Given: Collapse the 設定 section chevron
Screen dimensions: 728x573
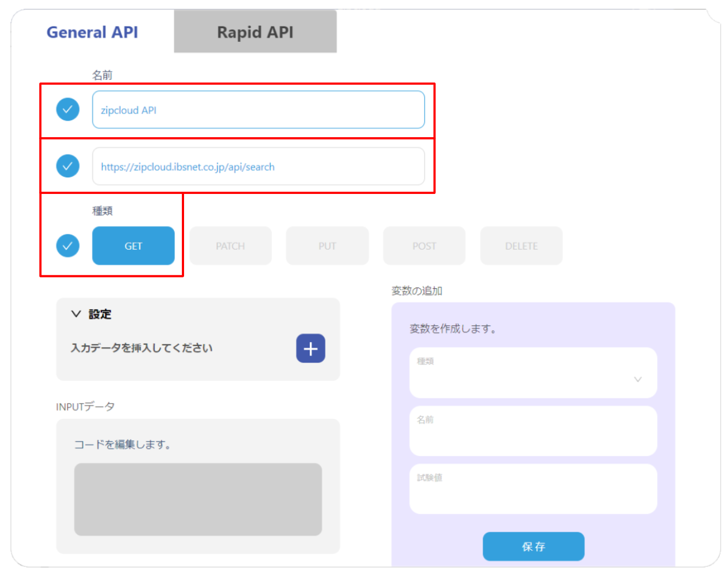Looking at the screenshot, I should point(76,314).
